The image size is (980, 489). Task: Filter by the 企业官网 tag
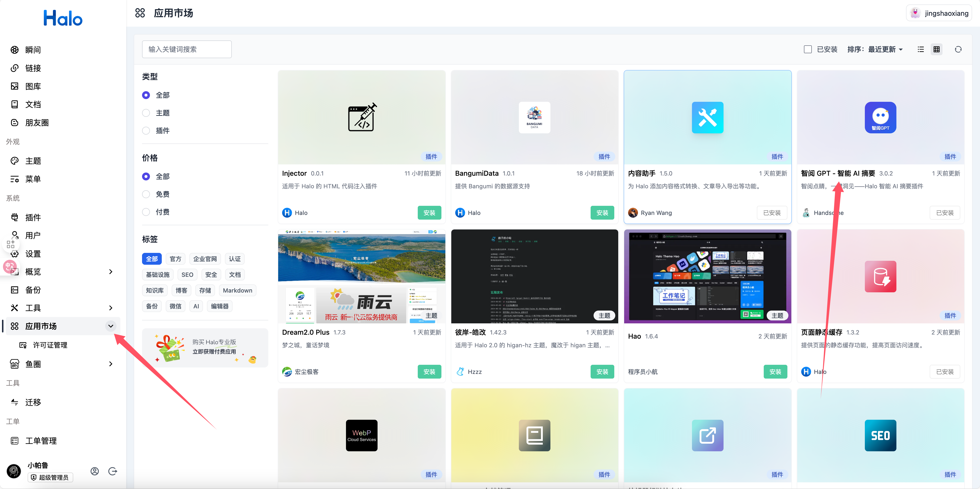pyautogui.click(x=205, y=259)
